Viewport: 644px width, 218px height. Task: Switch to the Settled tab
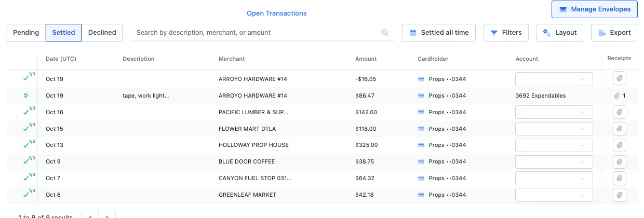[x=63, y=33]
